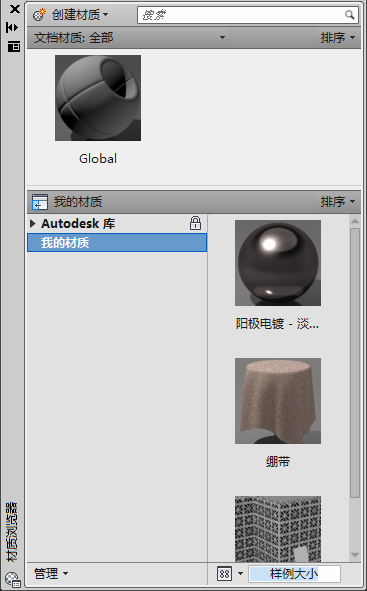Viewport: 367px width, 591px height.
Task: Select the 绷带 fabric material thumbnail
Action: (x=278, y=401)
